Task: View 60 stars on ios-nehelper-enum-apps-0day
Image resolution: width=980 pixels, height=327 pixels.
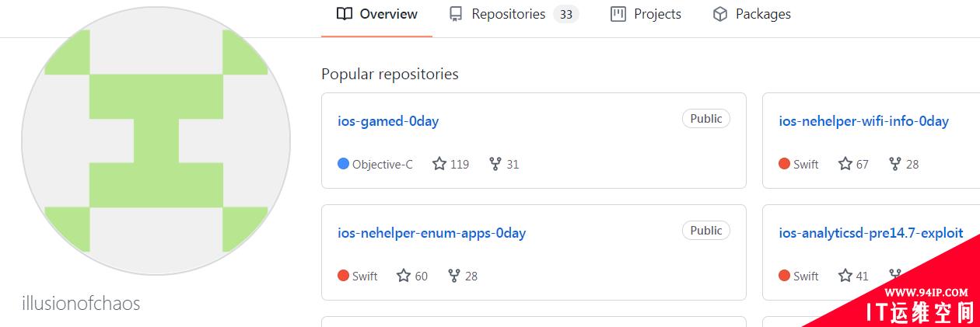Action: pyautogui.click(x=412, y=276)
